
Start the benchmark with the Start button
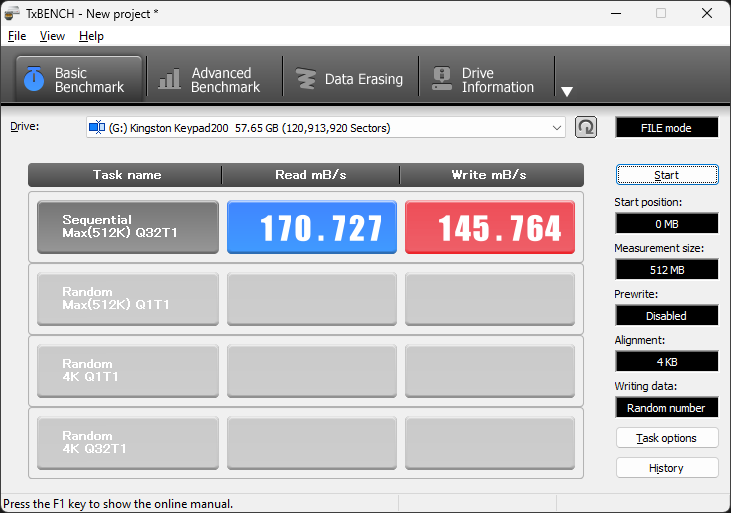[x=667, y=175]
